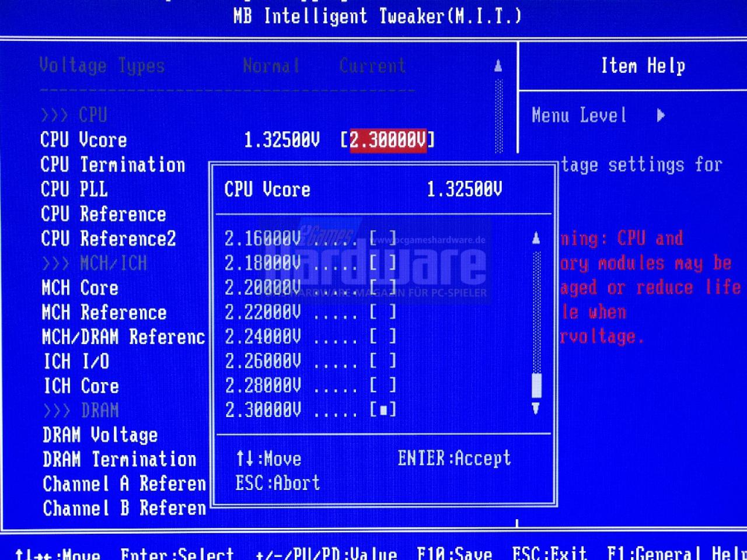This screenshot has height=560, width=747.
Task: Click the normal 1.32500V value beside CPU Vcore
Action: pos(282,140)
